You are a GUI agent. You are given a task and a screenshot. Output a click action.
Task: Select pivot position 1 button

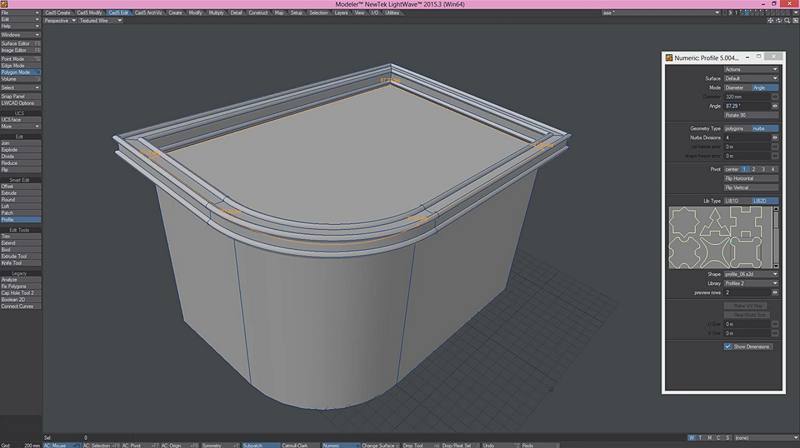[x=746, y=169]
